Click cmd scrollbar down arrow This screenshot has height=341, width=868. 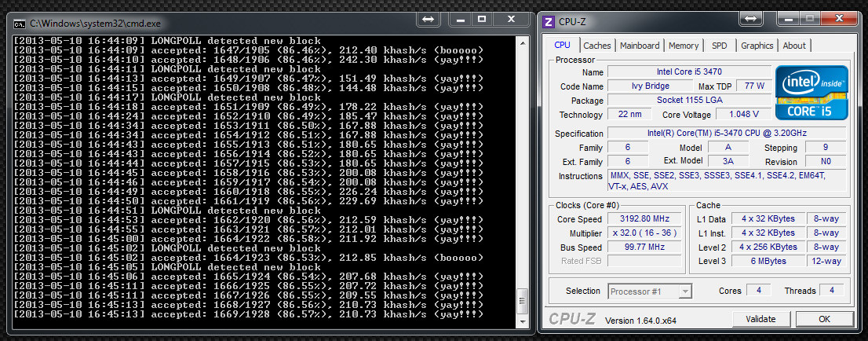tap(521, 321)
